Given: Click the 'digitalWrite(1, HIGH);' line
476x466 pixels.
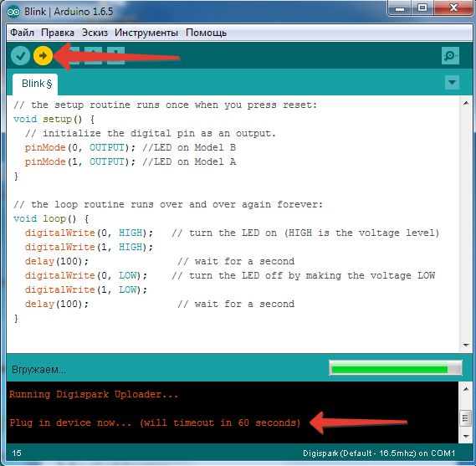Looking at the screenshot, I should 89,247.
